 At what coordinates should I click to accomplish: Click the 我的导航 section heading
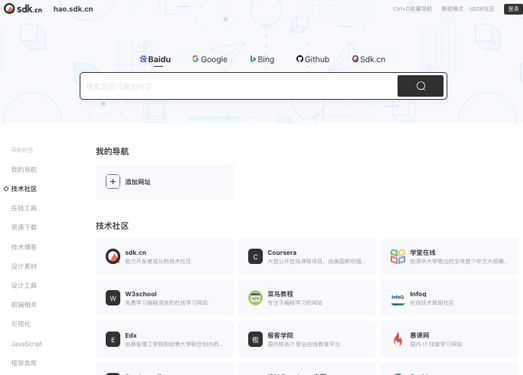(112, 151)
